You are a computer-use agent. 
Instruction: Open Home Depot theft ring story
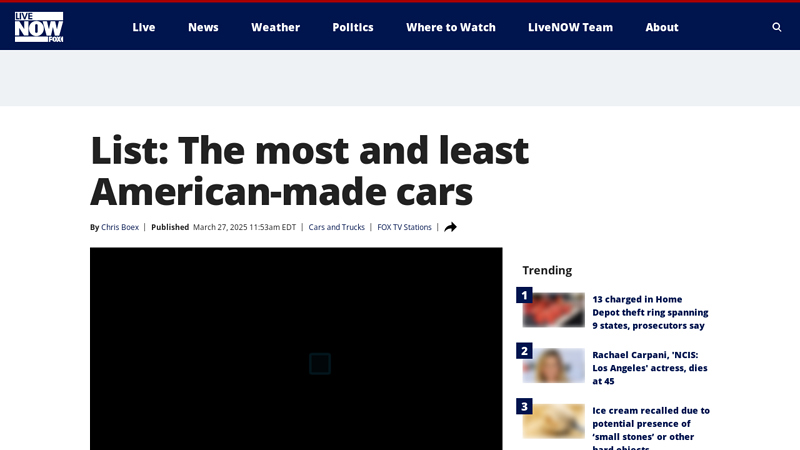[651, 312]
